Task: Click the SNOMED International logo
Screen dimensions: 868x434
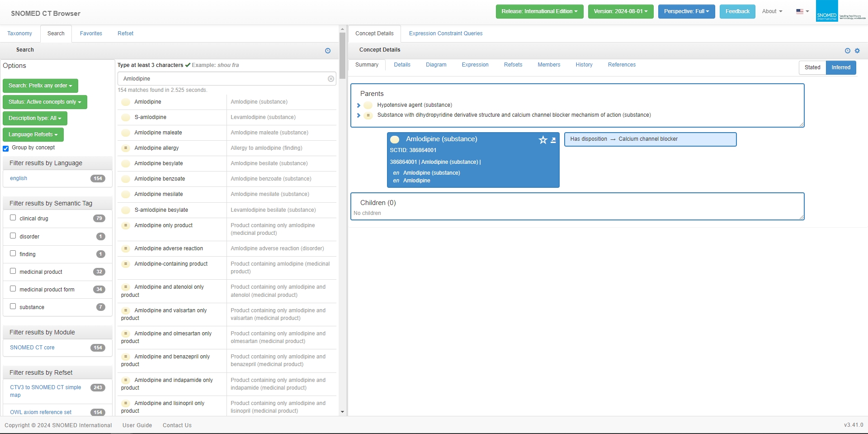Action: pos(841,11)
